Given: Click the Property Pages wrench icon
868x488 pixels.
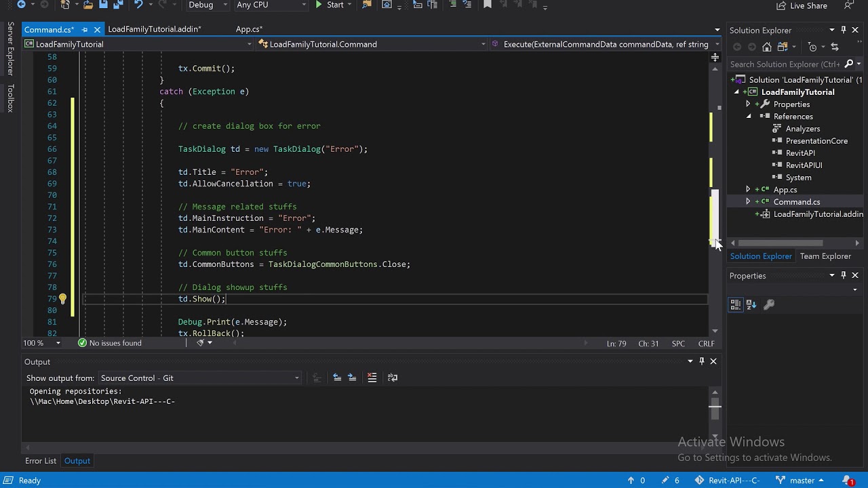Looking at the screenshot, I should tap(769, 305).
